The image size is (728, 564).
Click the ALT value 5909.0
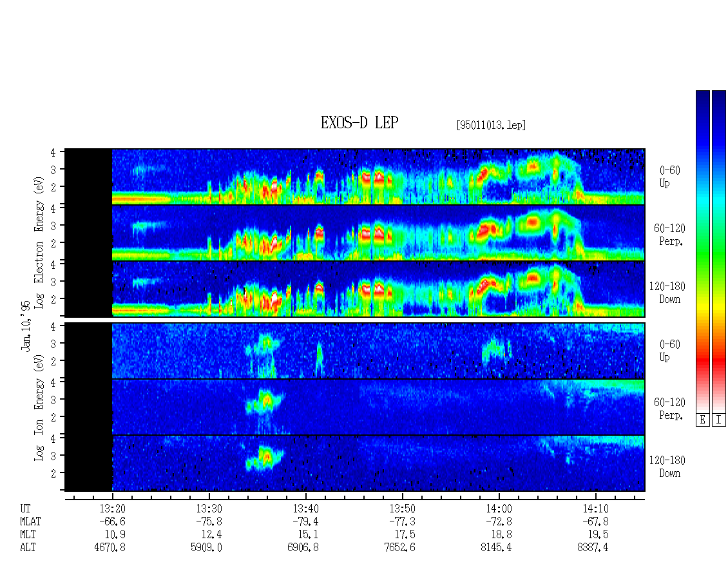click(207, 548)
